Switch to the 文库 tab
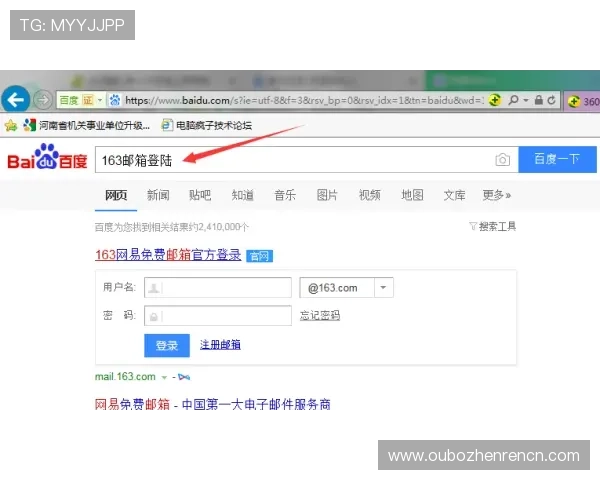Viewport: 600px width, 480px height. tap(454, 195)
